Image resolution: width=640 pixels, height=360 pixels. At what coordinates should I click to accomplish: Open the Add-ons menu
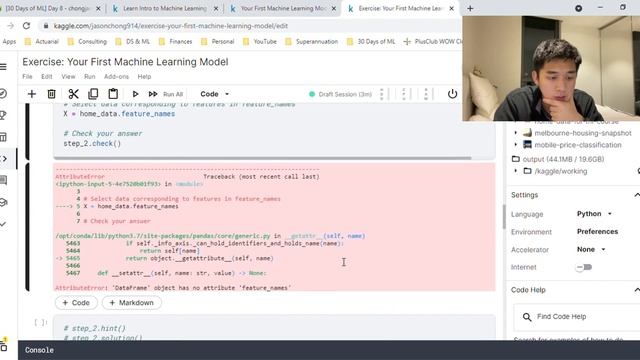point(116,77)
